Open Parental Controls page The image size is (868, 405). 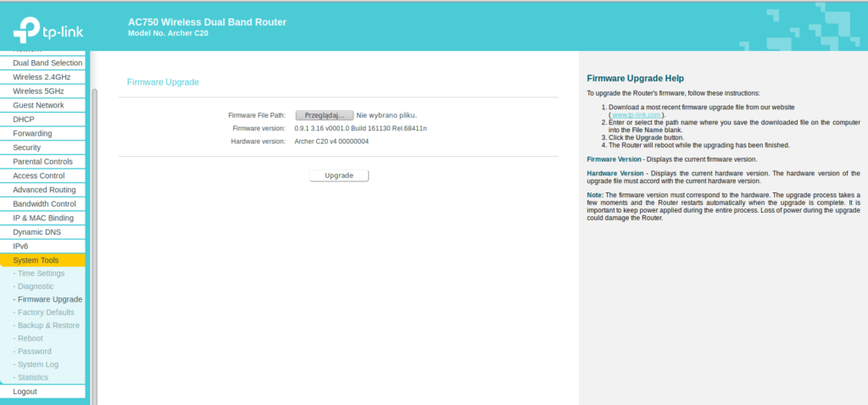[x=42, y=162]
